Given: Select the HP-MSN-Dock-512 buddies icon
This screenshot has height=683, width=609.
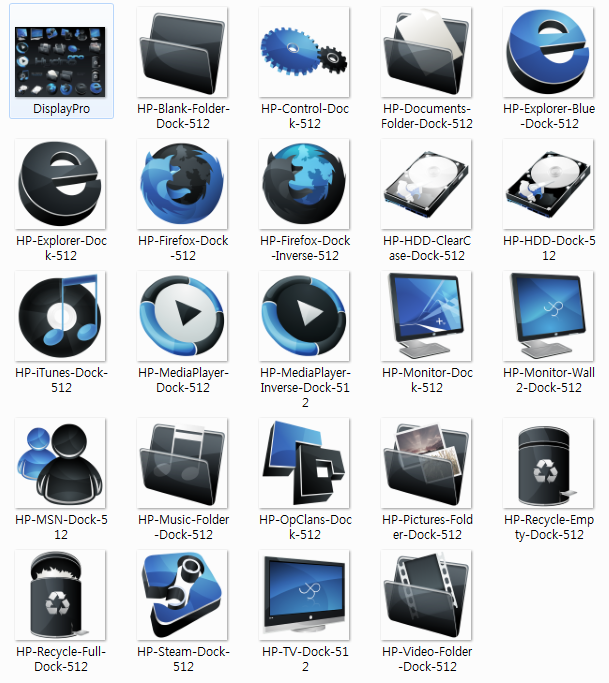Looking at the screenshot, I should (60, 463).
